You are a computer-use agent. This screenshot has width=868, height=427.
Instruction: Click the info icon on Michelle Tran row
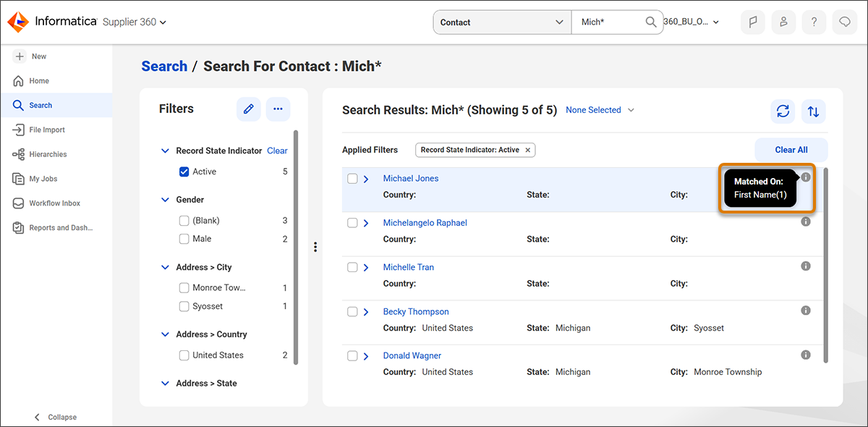(806, 266)
